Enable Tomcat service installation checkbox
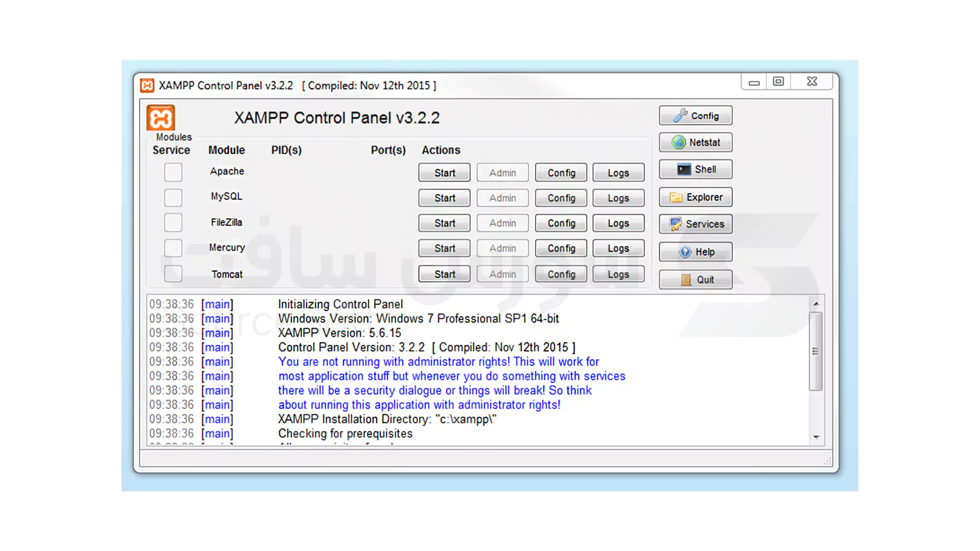 point(173,273)
